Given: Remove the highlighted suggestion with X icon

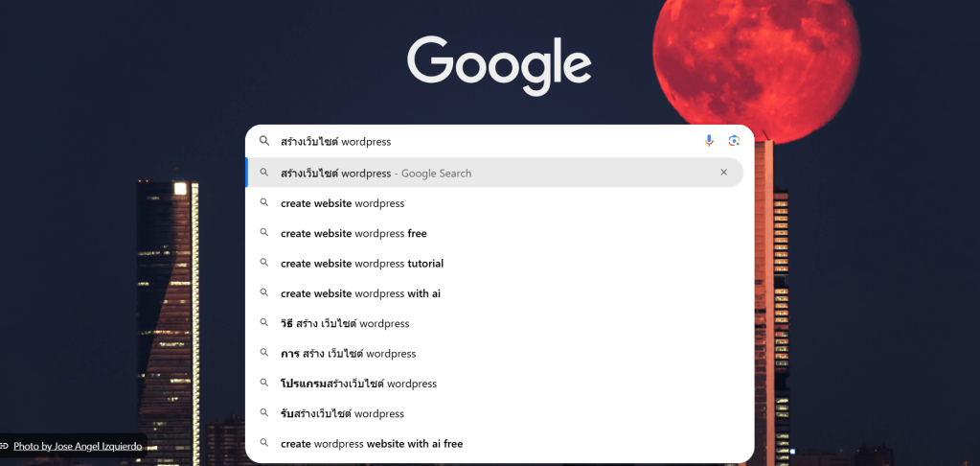Looking at the screenshot, I should click(723, 173).
